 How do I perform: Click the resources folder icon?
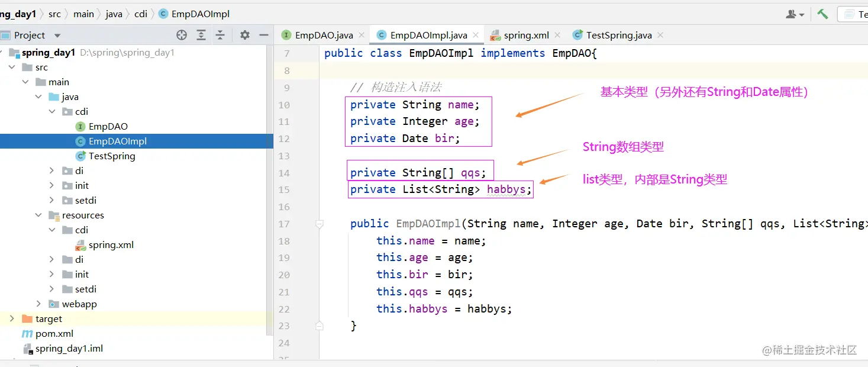pyautogui.click(x=54, y=215)
